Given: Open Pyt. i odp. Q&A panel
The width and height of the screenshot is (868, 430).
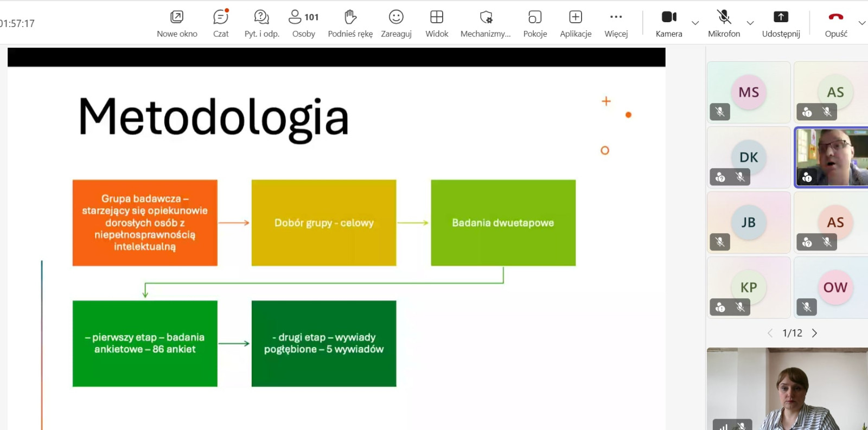Looking at the screenshot, I should click(261, 23).
